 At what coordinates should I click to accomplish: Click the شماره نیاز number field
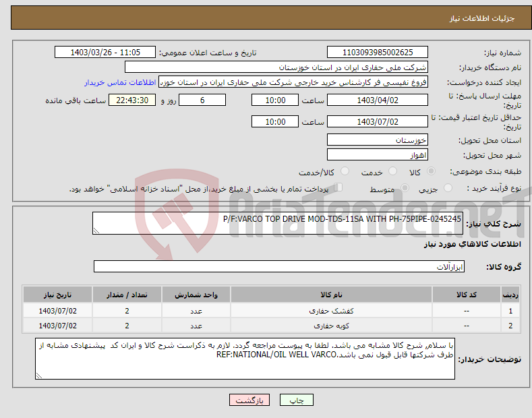pos(378,53)
